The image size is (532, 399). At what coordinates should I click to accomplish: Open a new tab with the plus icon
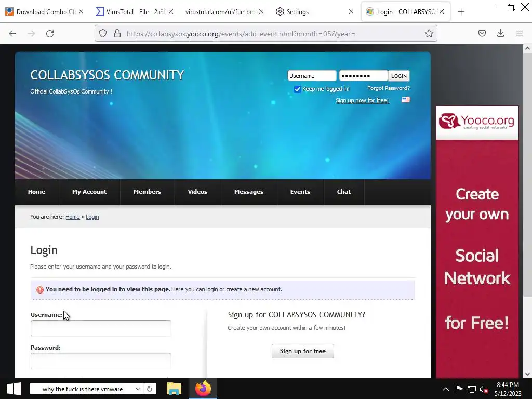[461, 12]
